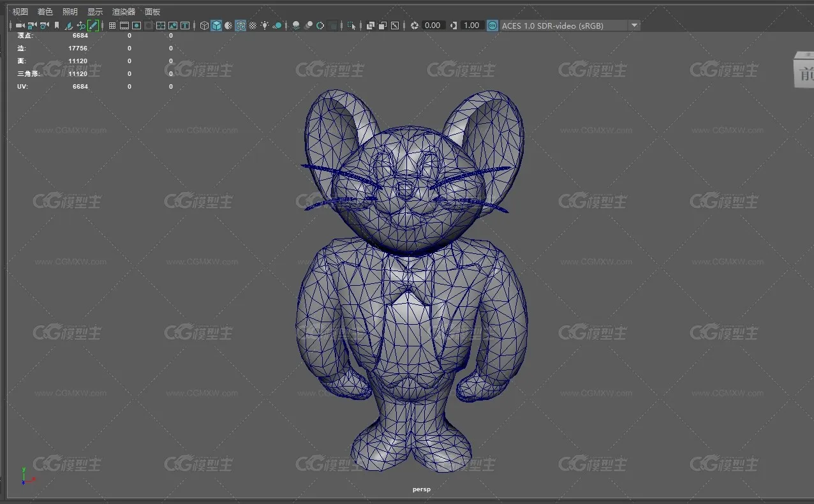Click the Screen Space Ambient Occlusion icon

tap(296, 26)
